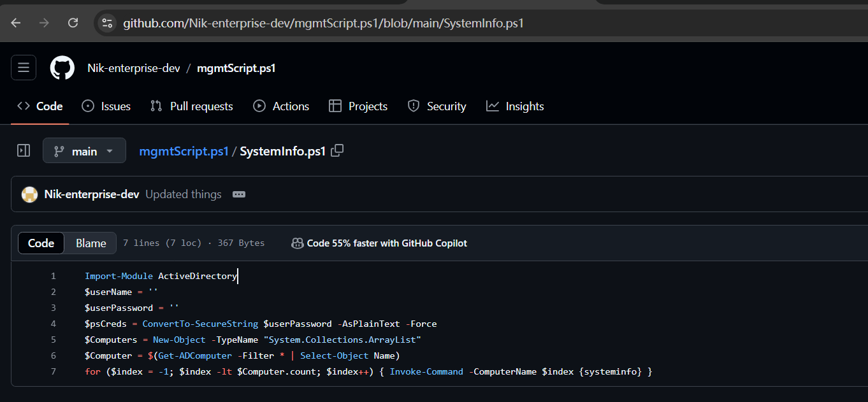Switch to Blame view
868x402 pixels.
coord(91,243)
